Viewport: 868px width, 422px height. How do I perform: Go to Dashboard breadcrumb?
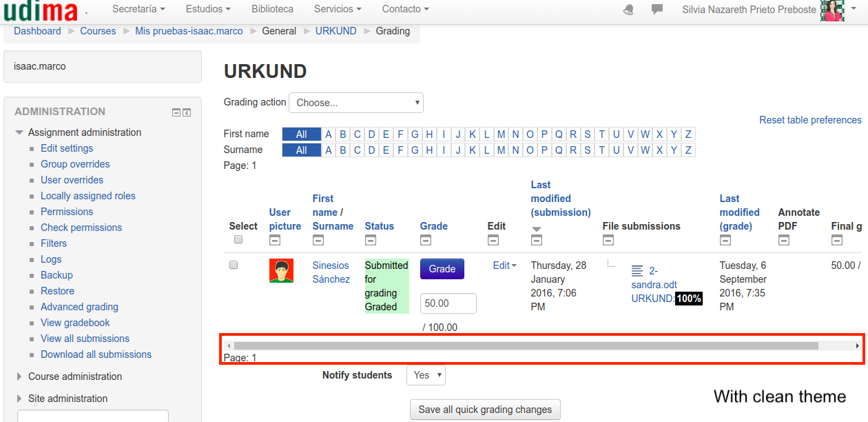coord(37,31)
